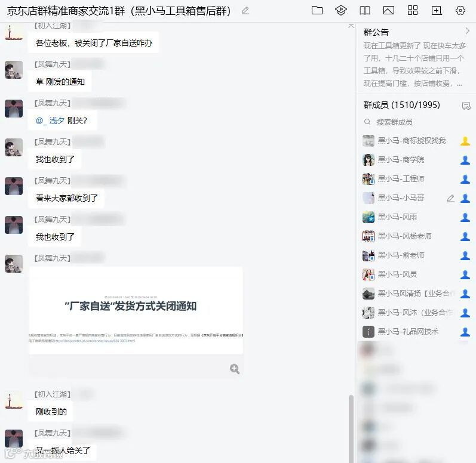This screenshot has width=476, height=463.
Task: Click the @_浅夕 mention link
Action: (50, 121)
